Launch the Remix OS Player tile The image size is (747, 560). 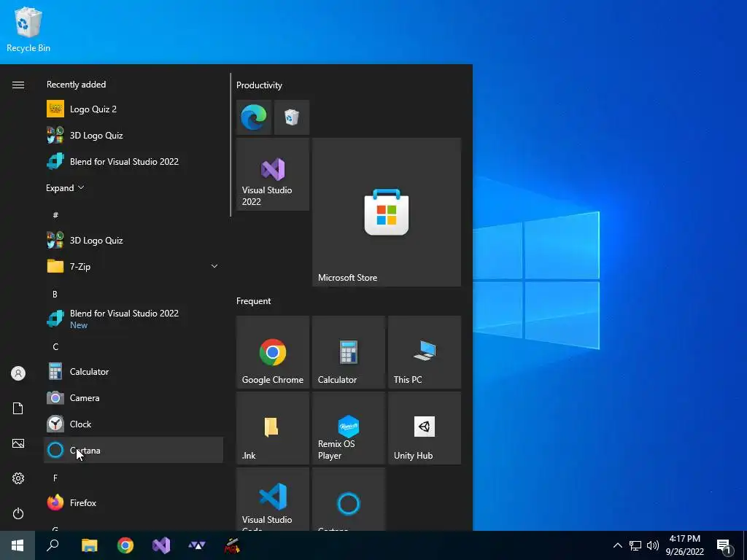tap(349, 428)
